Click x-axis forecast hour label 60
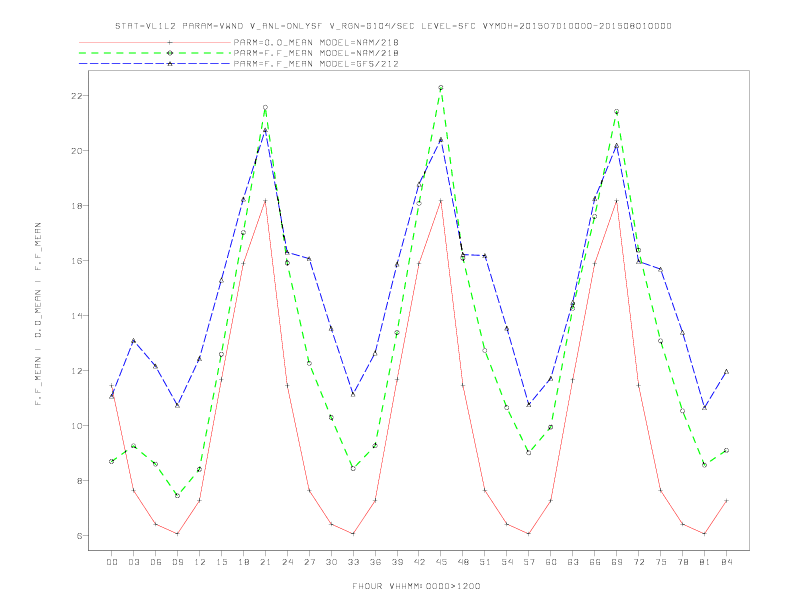The height and width of the screenshot is (612, 792). (551, 562)
